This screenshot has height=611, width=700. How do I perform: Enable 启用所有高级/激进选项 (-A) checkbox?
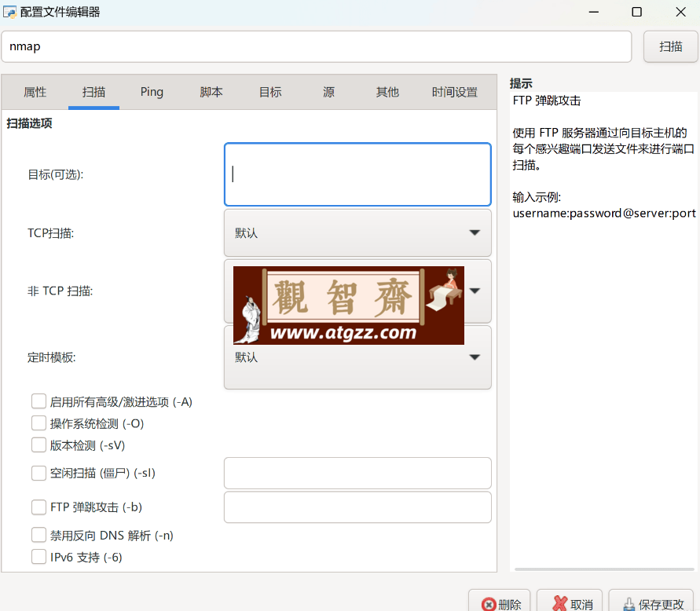point(38,401)
